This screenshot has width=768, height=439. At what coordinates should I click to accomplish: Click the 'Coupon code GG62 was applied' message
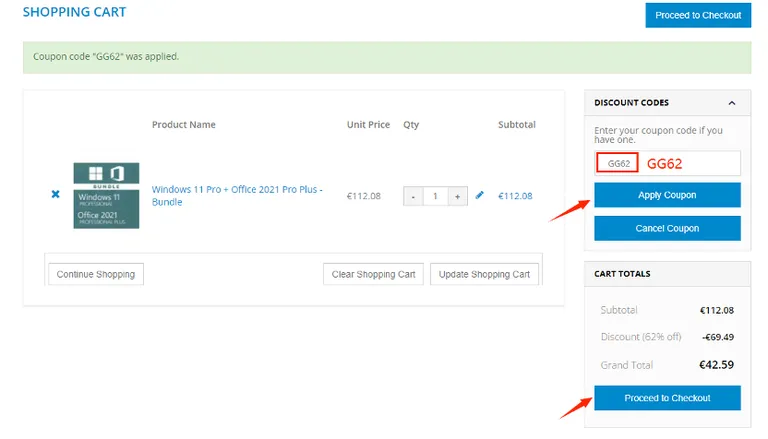coord(106,56)
